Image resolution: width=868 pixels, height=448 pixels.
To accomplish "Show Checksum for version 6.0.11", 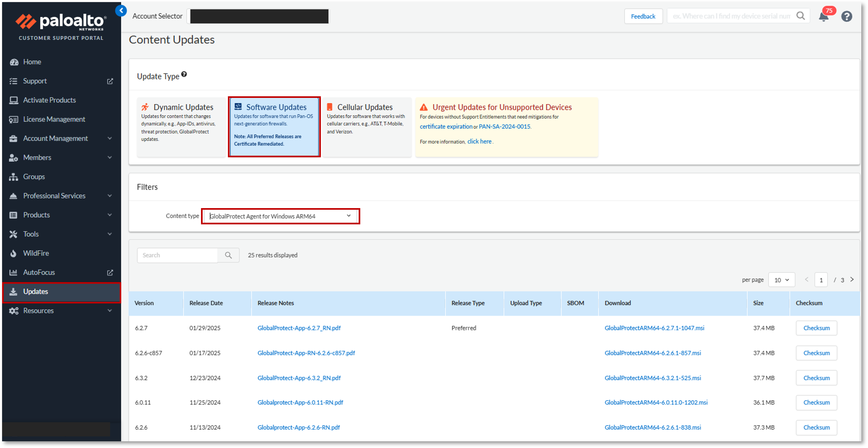I will coord(816,403).
